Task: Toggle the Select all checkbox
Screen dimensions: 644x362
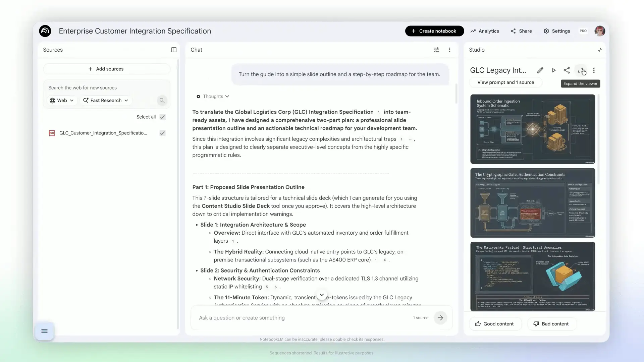Action: tap(163, 117)
